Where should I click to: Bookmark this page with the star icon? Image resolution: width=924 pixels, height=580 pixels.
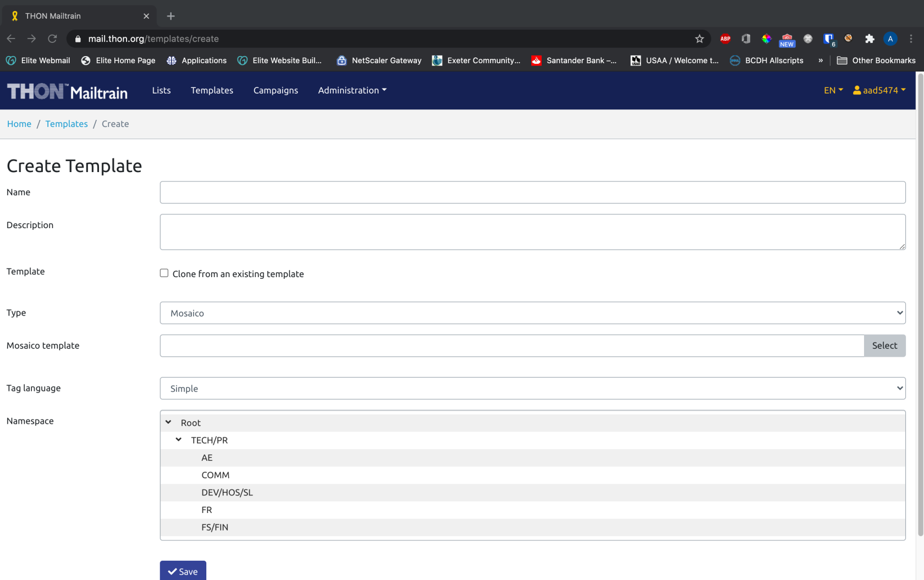(x=699, y=38)
